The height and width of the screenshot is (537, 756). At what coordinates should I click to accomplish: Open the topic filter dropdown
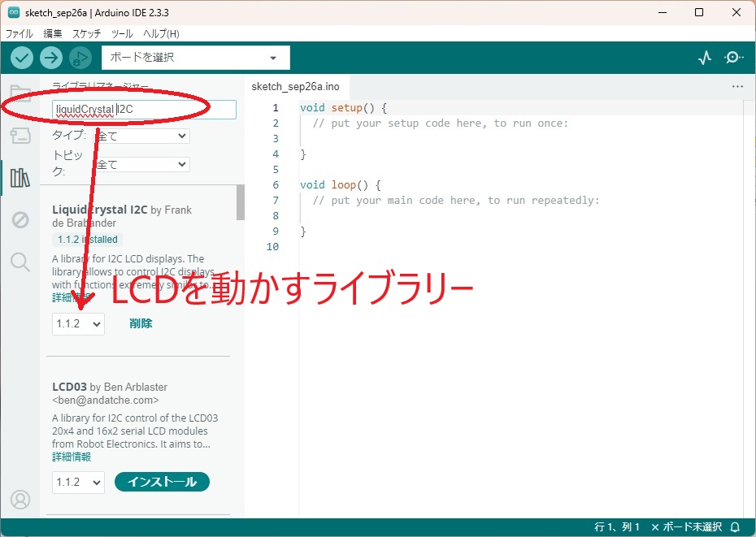(141, 164)
